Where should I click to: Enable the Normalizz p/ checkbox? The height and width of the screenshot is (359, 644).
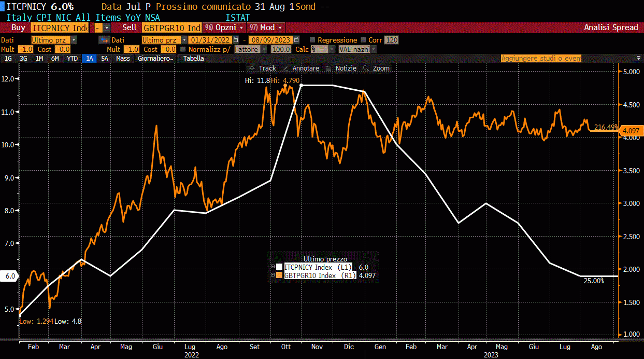[183, 49]
